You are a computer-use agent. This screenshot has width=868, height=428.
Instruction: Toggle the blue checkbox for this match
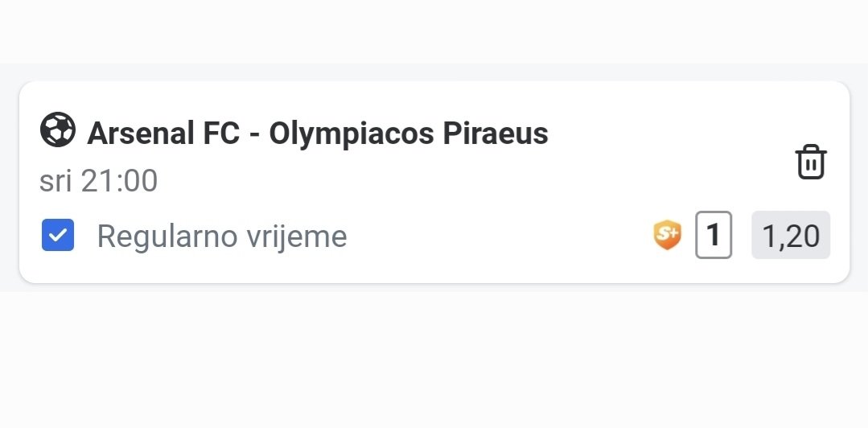58,235
